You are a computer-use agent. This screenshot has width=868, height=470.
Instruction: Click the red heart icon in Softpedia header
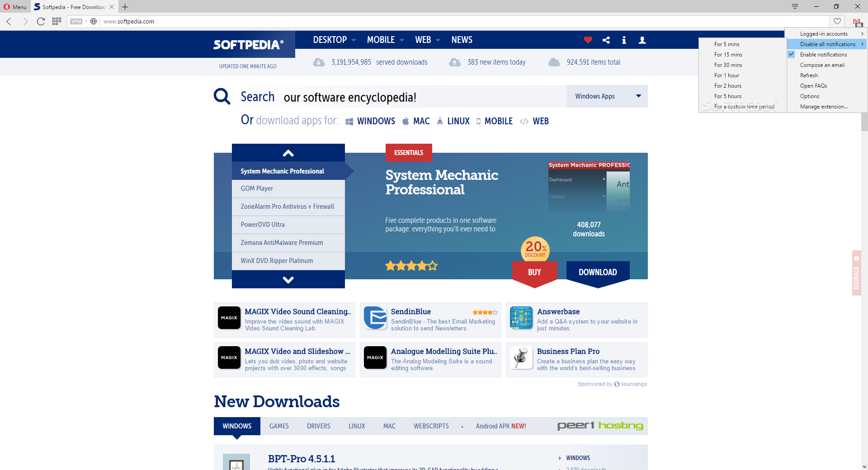(588, 40)
